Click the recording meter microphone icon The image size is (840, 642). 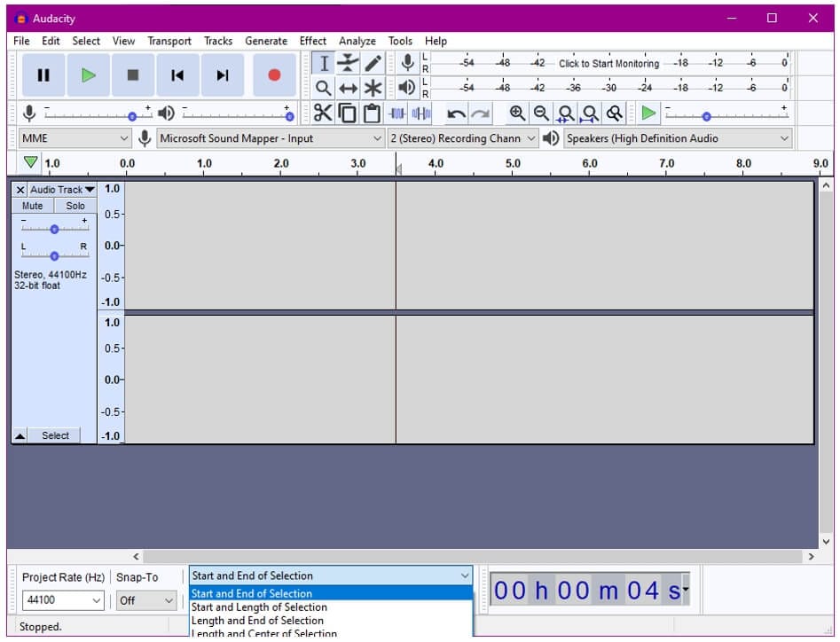(408, 63)
